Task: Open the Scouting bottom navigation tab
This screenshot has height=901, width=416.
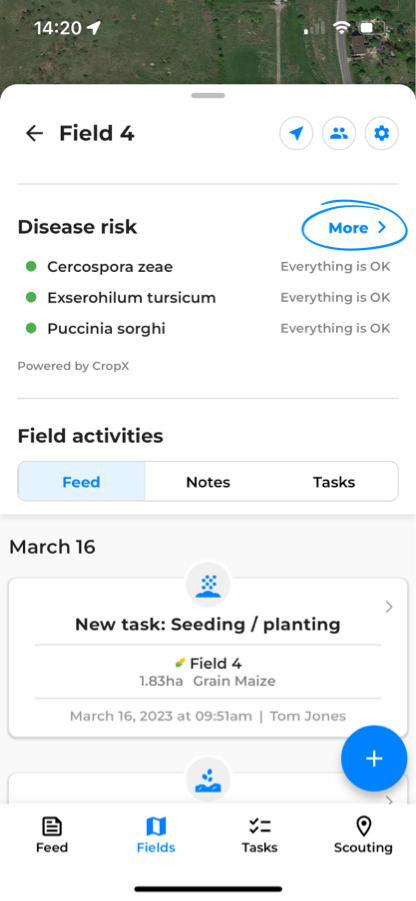Action: (x=363, y=835)
